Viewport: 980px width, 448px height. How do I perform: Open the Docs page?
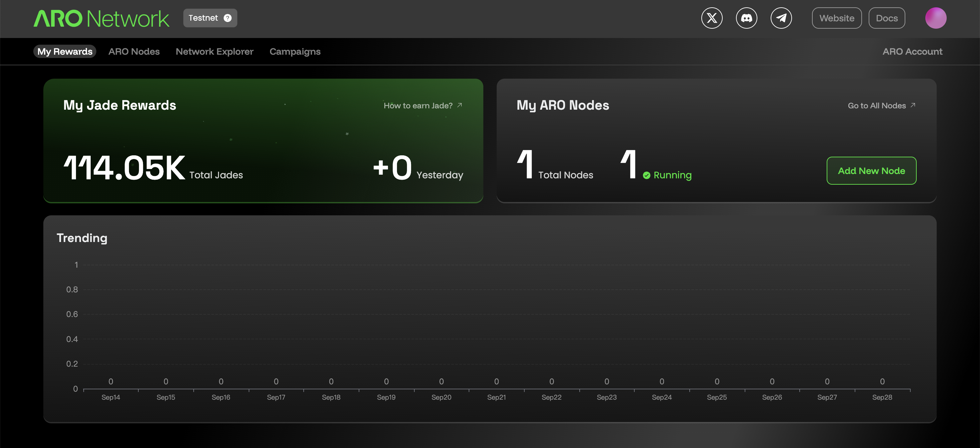[x=887, y=17]
